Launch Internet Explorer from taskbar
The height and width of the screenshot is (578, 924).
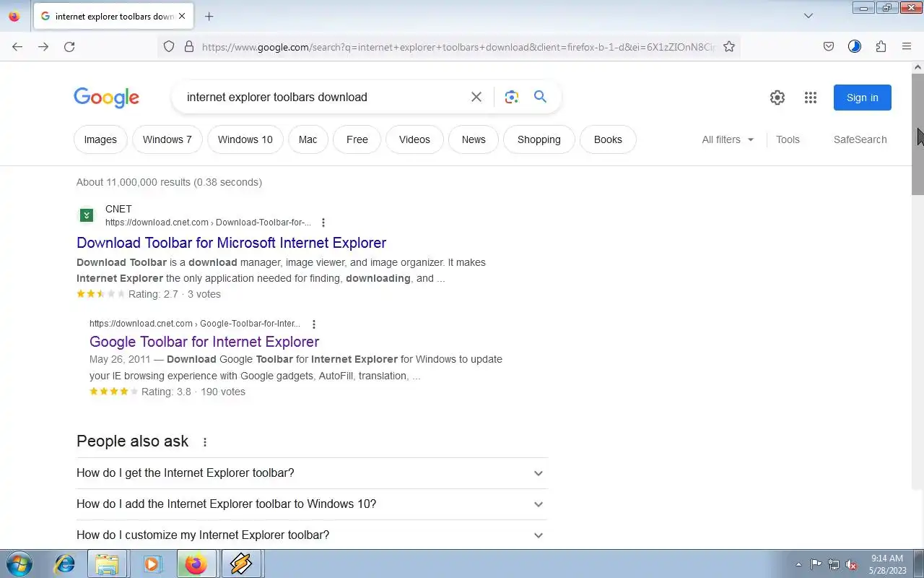point(65,564)
